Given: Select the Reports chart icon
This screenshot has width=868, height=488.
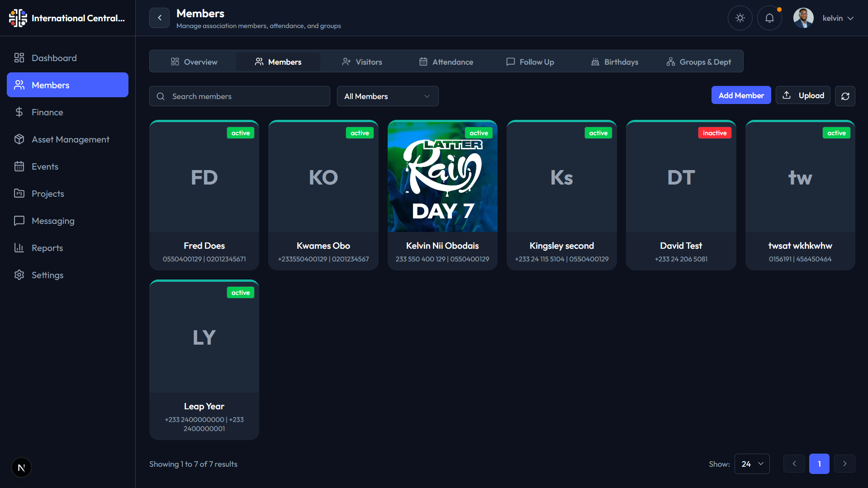Looking at the screenshot, I should tap(19, 247).
